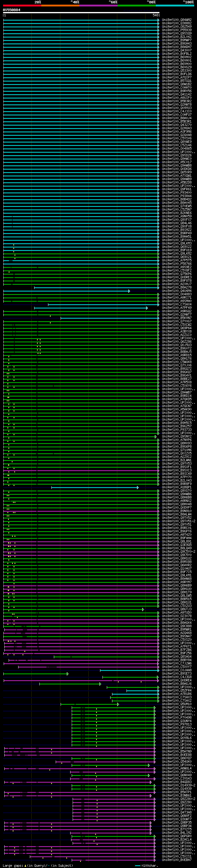Image resolution: width=197 pixels, height=868 pixels.
Task: Open hit UniRef100_Q84WM2
Action: click(x=177, y=20)
